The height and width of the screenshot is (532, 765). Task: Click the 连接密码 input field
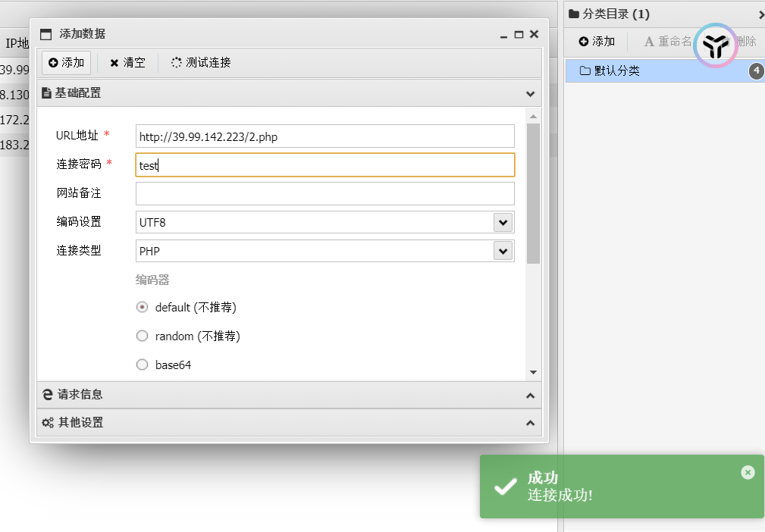coord(325,165)
